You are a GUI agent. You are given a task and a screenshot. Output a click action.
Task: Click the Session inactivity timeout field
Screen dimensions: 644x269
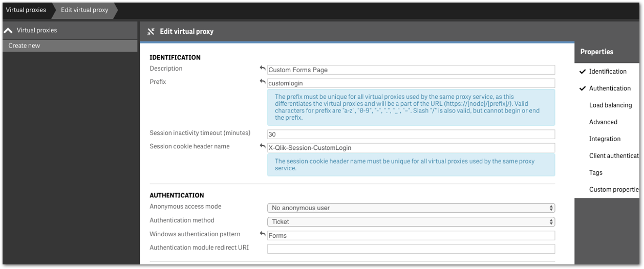411,134
